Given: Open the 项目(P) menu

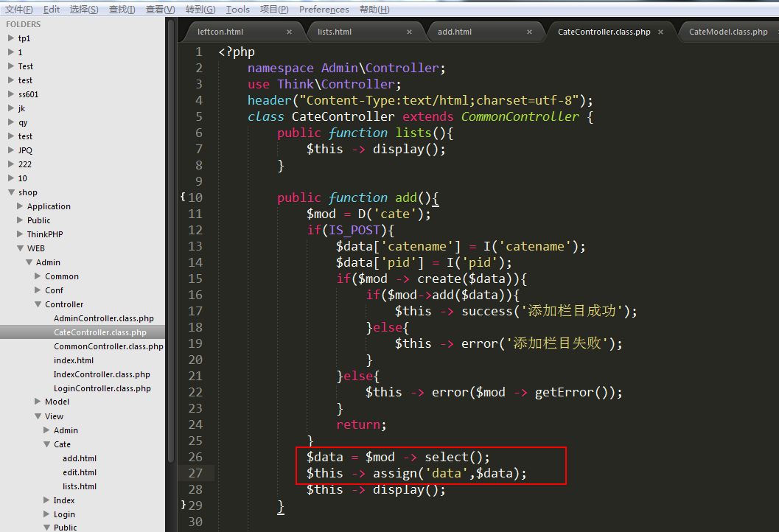Looking at the screenshot, I should [x=274, y=10].
